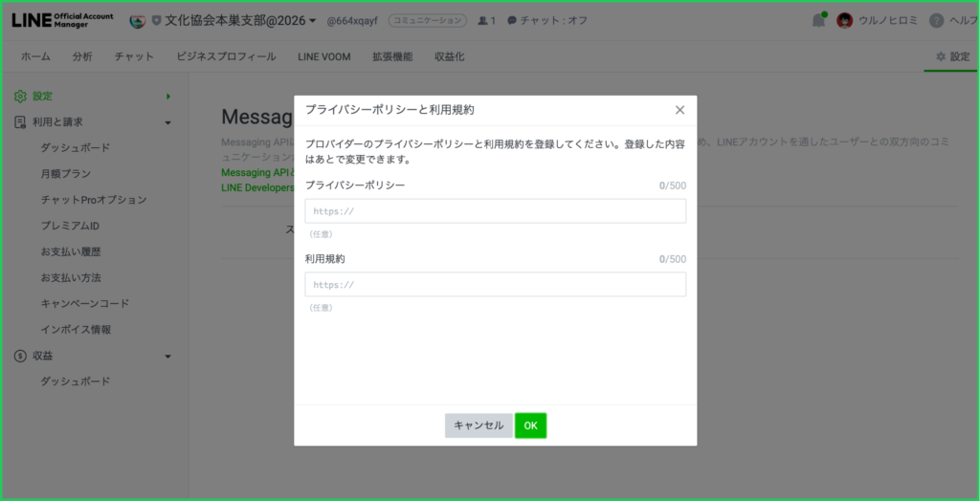
Task: Open the notification bell
Action: tap(818, 20)
